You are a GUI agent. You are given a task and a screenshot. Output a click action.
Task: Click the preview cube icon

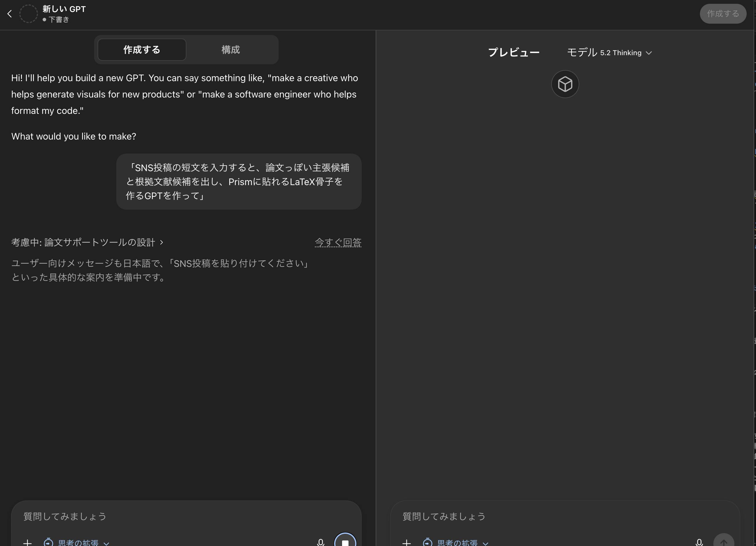pyautogui.click(x=565, y=84)
